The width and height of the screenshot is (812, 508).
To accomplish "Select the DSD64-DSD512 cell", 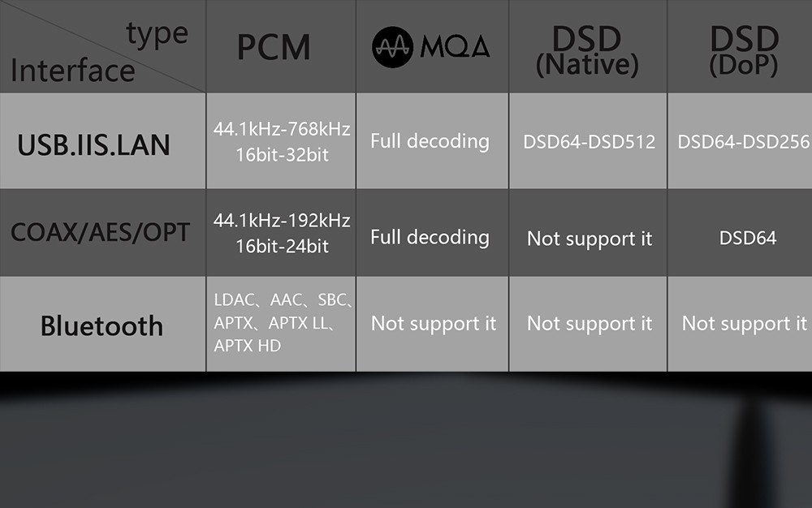I will pyautogui.click(x=589, y=142).
